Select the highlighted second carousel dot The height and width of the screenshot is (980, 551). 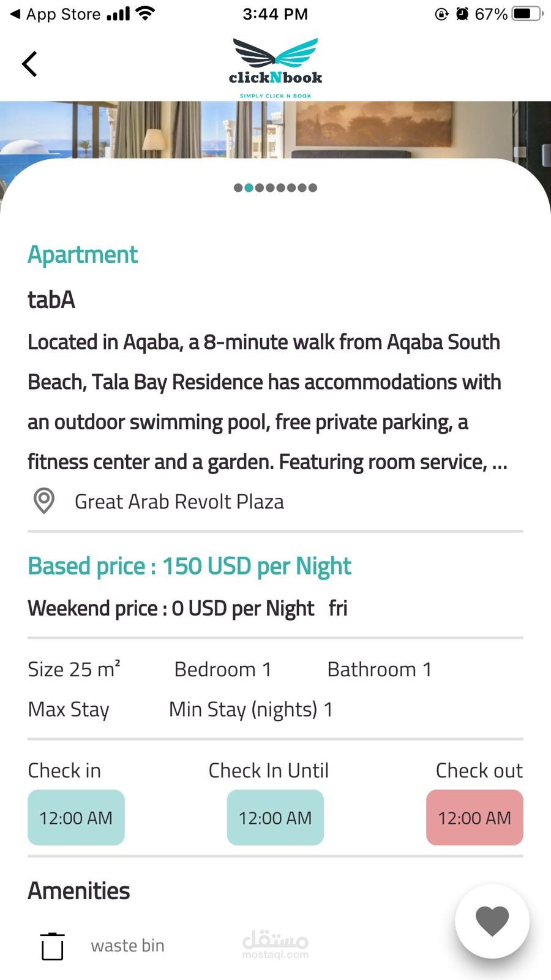249,187
